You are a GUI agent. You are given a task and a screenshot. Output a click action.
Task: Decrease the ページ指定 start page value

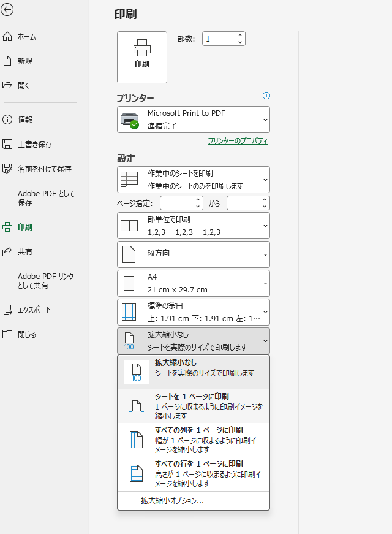(x=198, y=206)
